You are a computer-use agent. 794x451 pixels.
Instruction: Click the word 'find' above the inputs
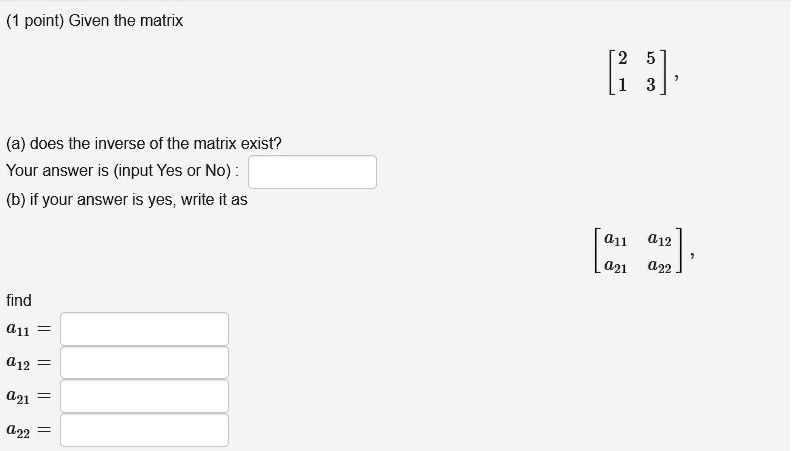click(x=19, y=300)
